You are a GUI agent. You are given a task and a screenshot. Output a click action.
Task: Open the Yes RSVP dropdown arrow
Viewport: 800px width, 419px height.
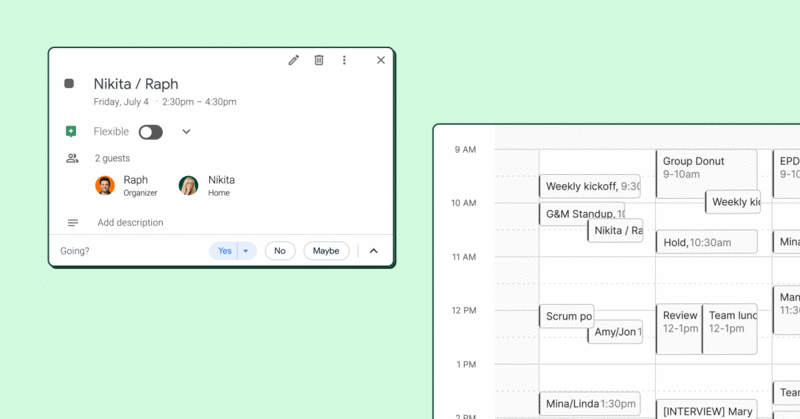pyautogui.click(x=246, y=251)
